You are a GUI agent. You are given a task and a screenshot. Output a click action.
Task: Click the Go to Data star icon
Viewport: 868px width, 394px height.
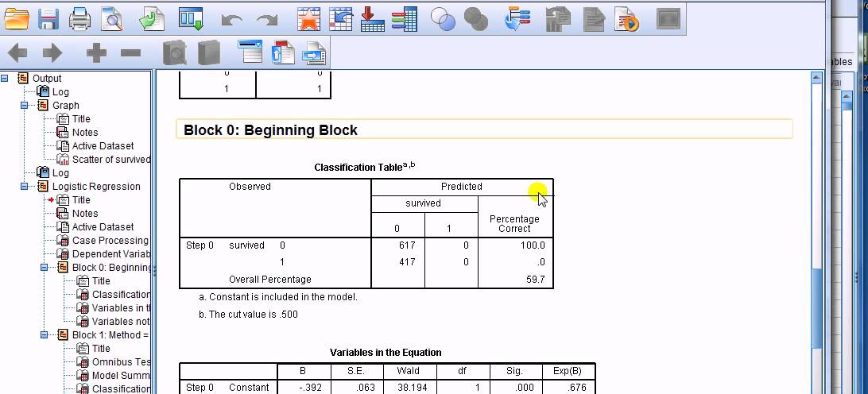[308, 19]
